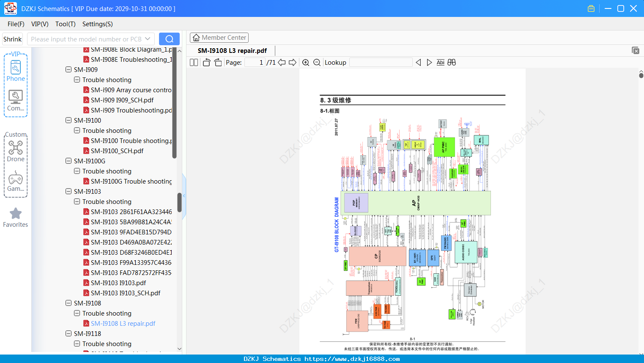This screenshot has height=363, width=644.
Task: Open SM-I9103 2B61F61AA323446 file
Action: (131, 212)
